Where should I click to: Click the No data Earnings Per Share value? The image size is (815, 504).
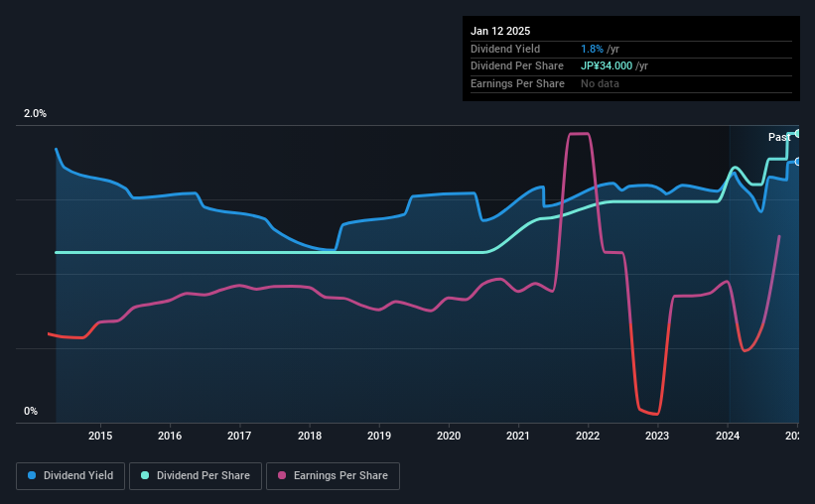[600, 83]
